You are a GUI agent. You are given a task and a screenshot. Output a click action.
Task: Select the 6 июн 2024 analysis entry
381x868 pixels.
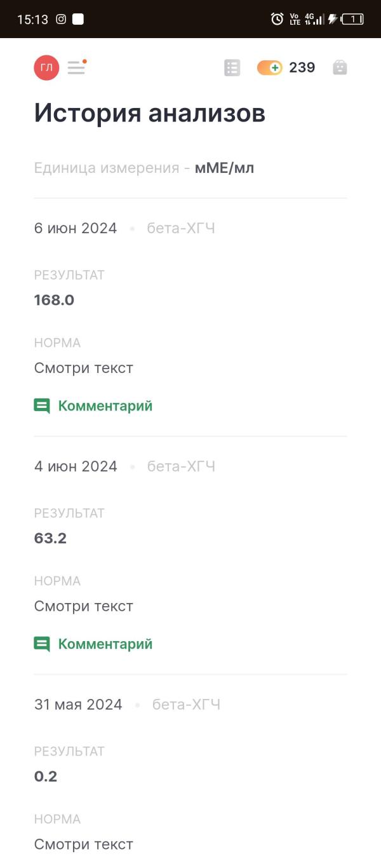point(190,318)
